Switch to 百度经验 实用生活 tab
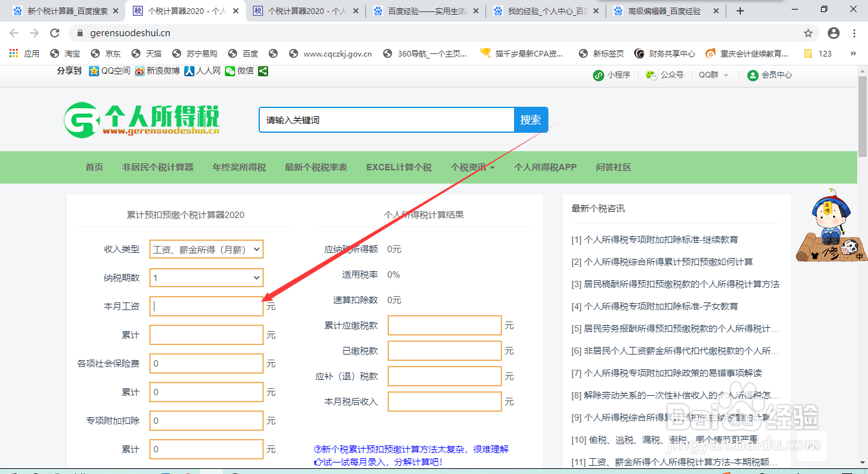The image size is (868, 474). click(425, 11)
